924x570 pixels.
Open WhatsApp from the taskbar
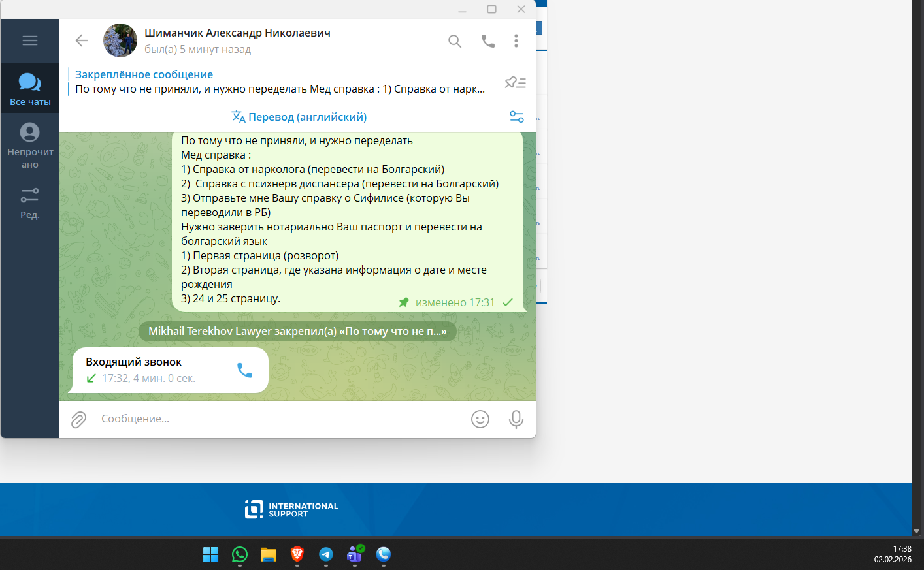pos(240,554)
